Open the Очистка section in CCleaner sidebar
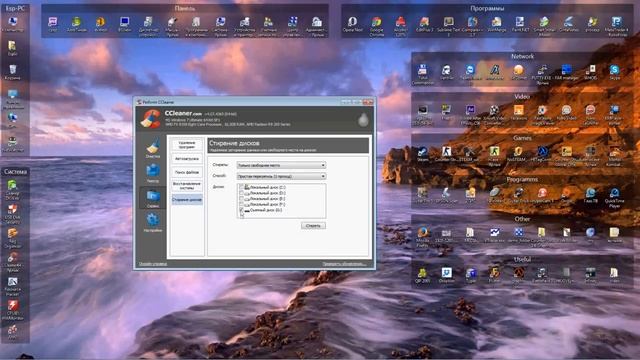The image size is (640, 360). tap(153, 148)
